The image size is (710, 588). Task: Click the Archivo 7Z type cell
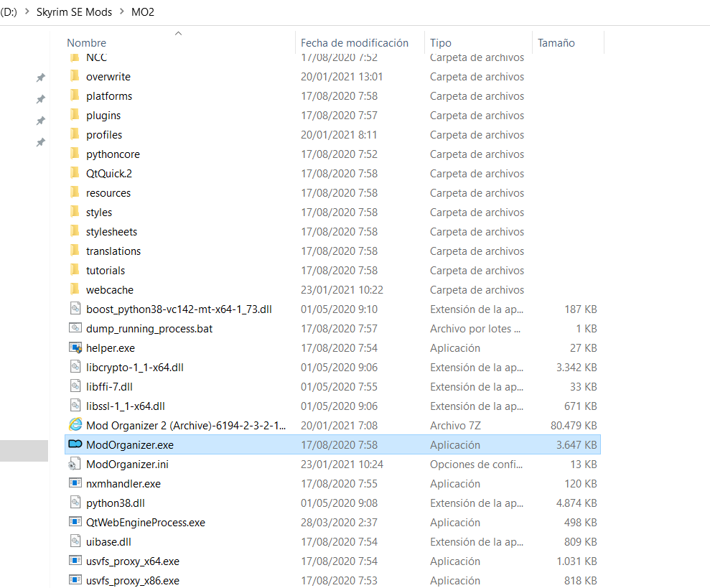point(455,425)
